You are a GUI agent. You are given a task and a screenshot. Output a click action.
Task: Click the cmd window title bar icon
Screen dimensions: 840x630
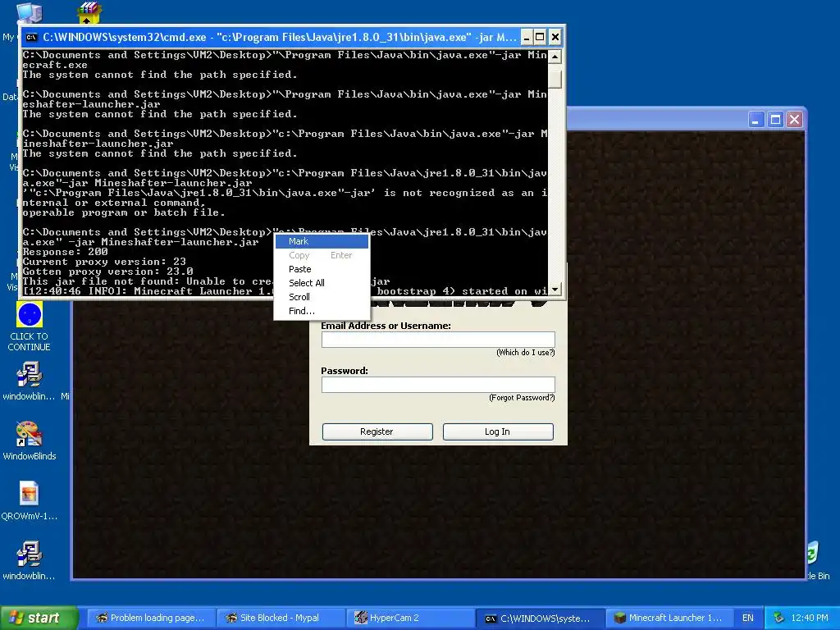tap(32, 37)
